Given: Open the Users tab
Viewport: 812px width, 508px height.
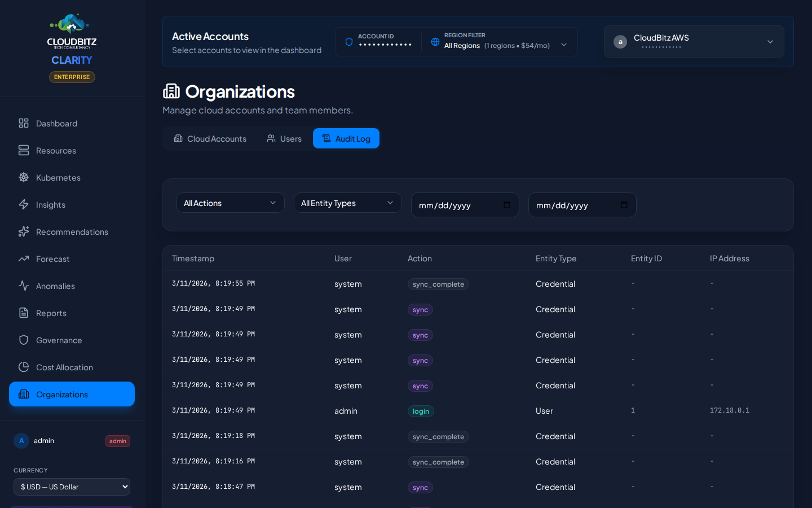Looking at the screenshot, I should click(284, 138).
